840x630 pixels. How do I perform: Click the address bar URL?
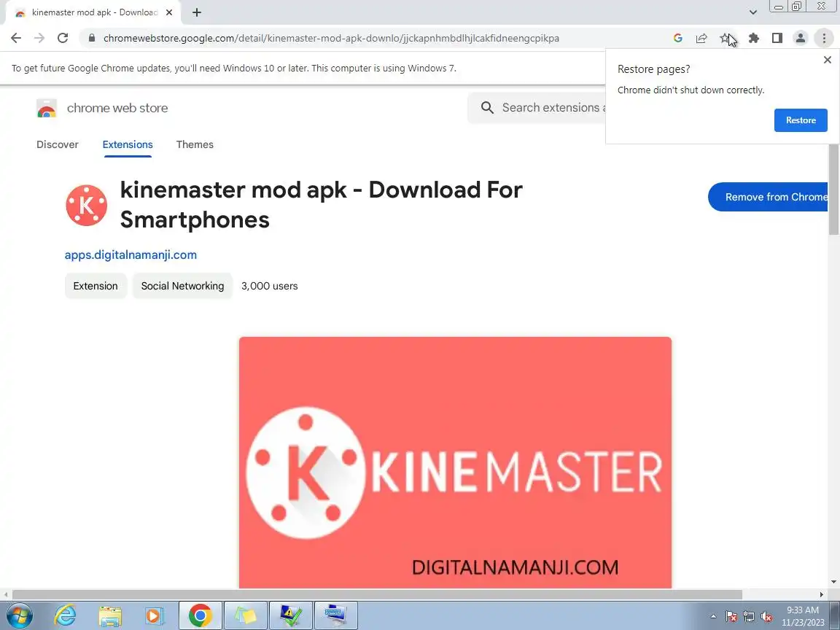(331, 38)
